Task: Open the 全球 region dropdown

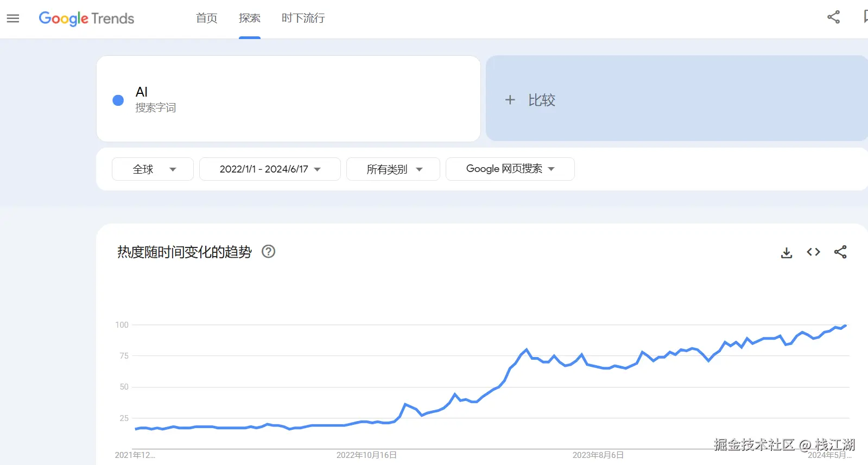Action: tap(153, 169)
